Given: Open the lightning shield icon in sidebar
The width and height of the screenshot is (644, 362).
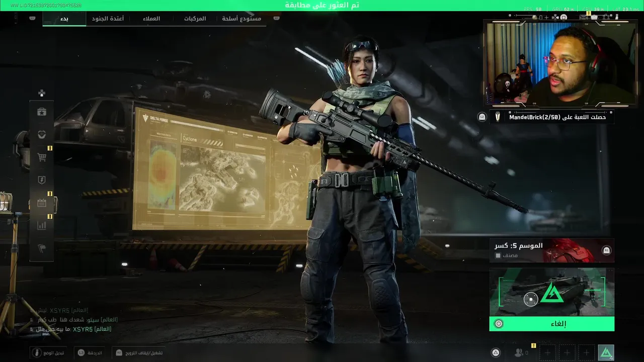Looking at the screenshot, I should point(42,180).
